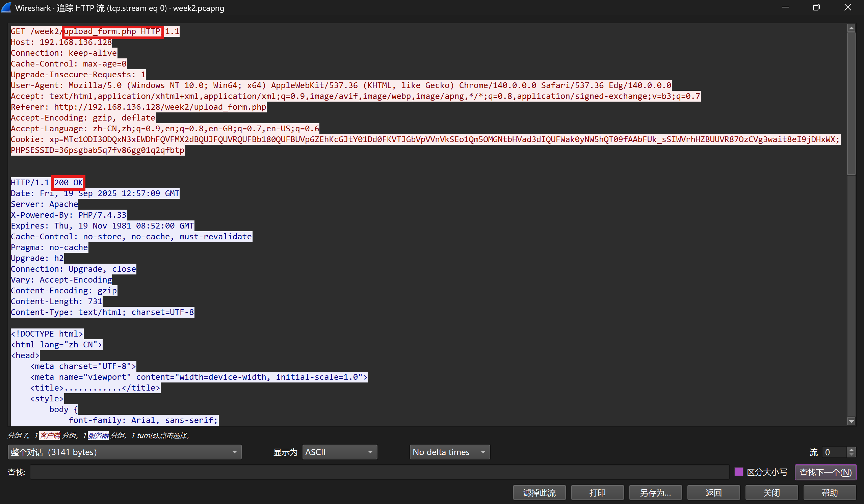Click the 'body {' line
Image resolution: width=864 pixels, height=504 pixels.
point(64,409)
